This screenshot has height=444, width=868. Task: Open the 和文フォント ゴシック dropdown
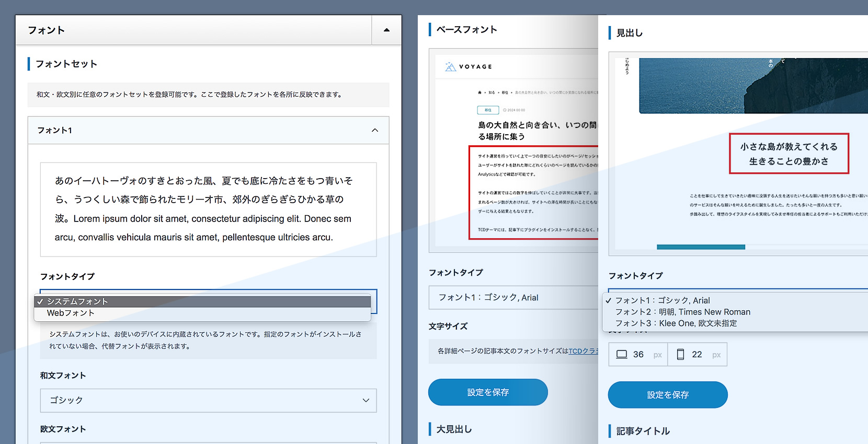[208, 400]
